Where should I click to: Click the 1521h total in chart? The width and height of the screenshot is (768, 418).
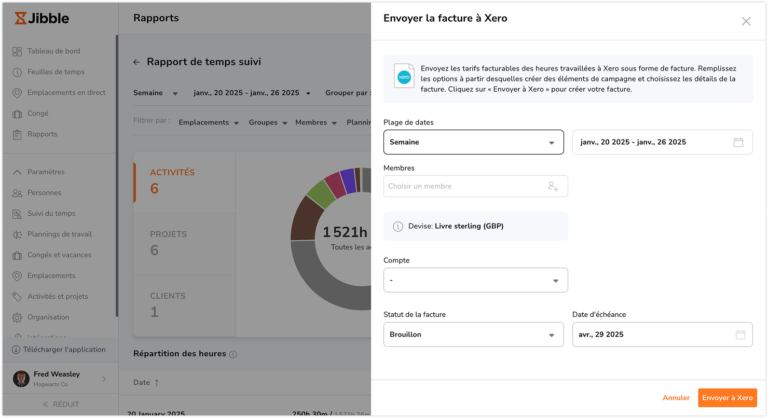coord(345,233)
